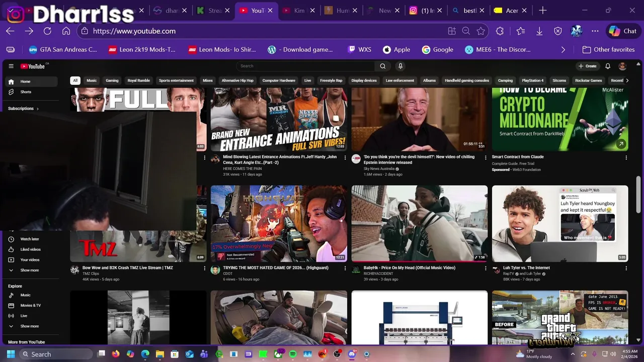Click the YouTube search input field
The height and width of the screenshot is (362, 644).
coord(305,66)
